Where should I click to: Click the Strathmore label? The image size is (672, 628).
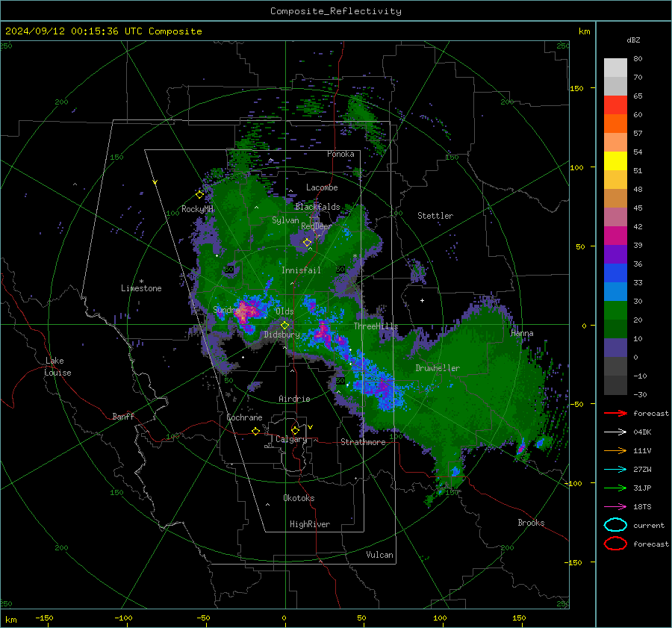(363, 442)
